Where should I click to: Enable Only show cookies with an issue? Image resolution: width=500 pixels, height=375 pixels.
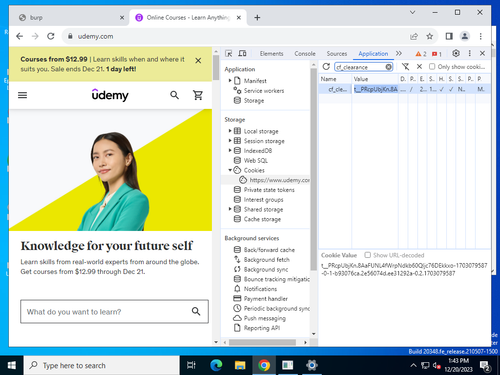[432, 67]
